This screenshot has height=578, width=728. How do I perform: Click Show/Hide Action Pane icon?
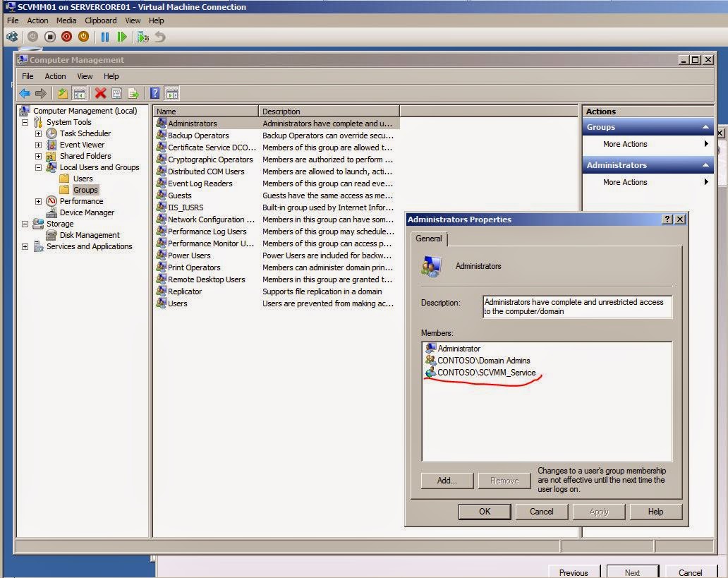(172, 93)
